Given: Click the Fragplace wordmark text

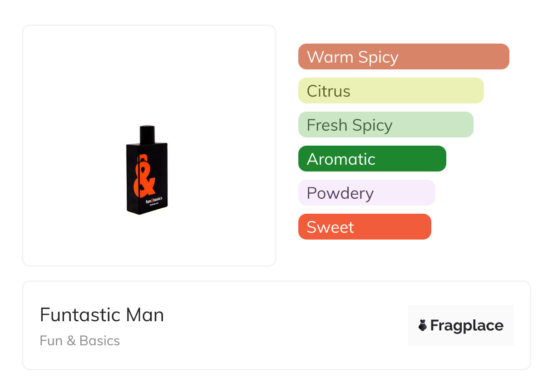Looking at the screenshot, I should (x=467, y=326).
